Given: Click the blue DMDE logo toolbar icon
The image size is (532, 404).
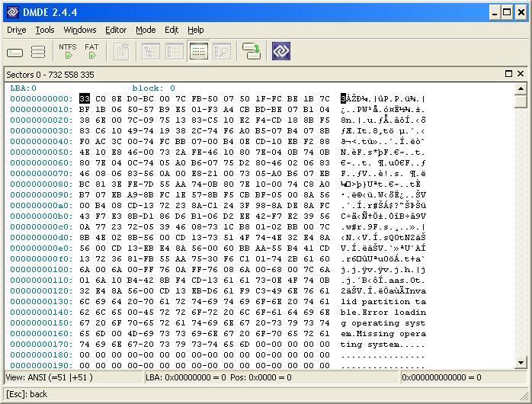Looking at the screenshot, I should click(281, 51).
